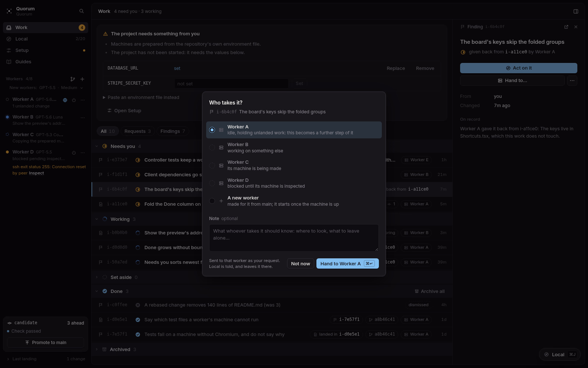Open Guides in the sidebar
Image resolution: width=588 pixels, height=368 pixels.
pos(46,62)
